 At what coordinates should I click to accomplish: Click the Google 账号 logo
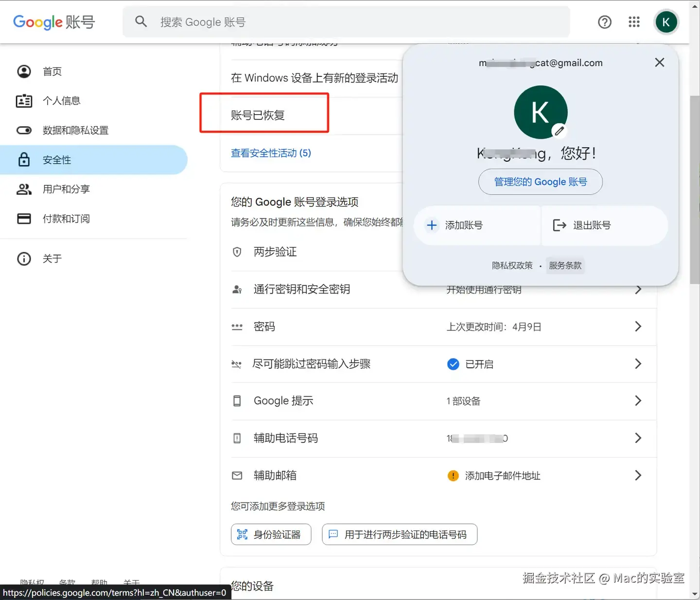[x=54, y=22]
